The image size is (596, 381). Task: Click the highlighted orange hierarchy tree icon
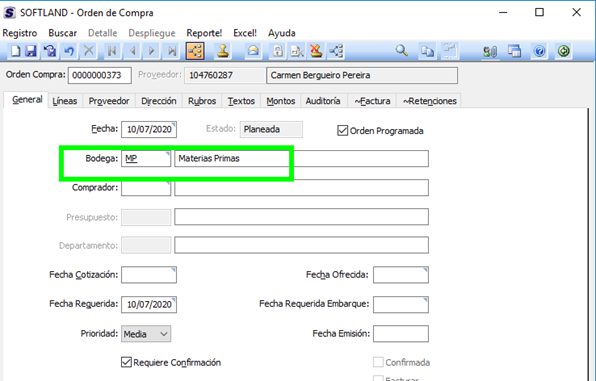pyautogui.click(x=195, y=51)
